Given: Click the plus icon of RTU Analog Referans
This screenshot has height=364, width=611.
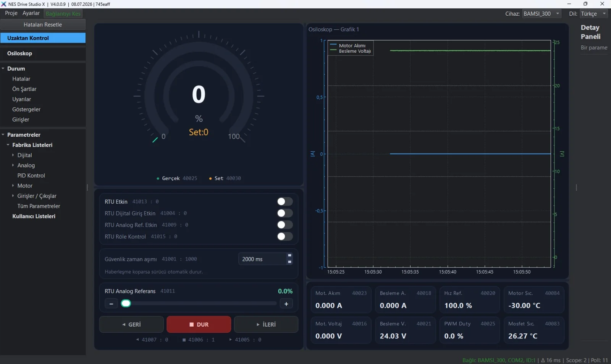Looking at the screenshot, I should tap(286, 304).
